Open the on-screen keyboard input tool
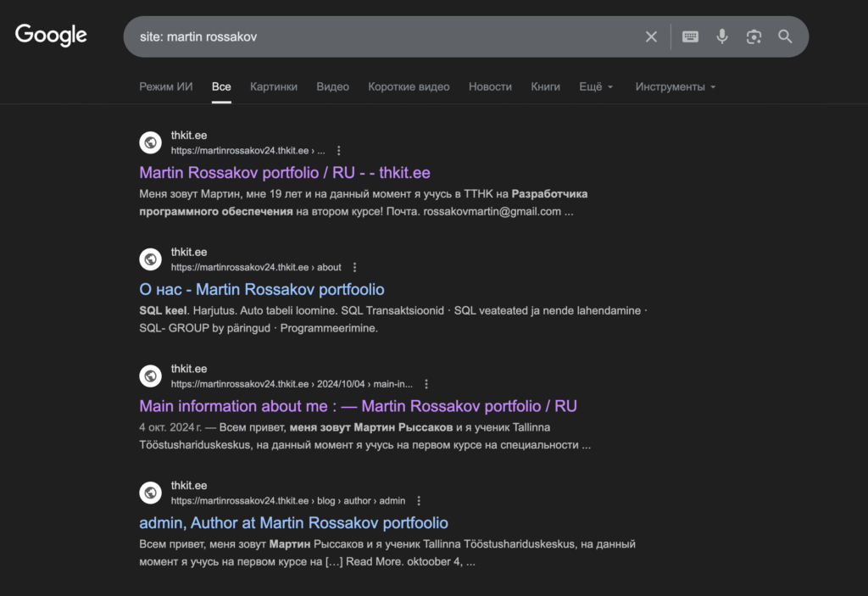 click(x=690, y=36)
